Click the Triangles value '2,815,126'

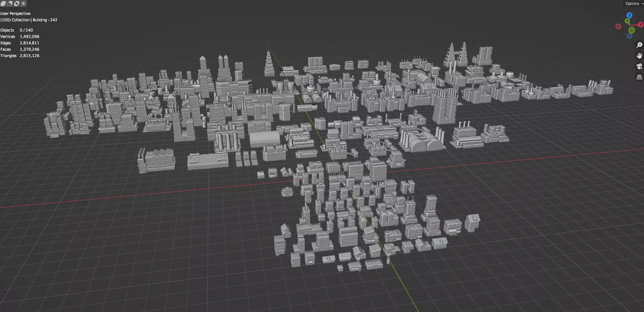pyautogui.click(x=29, y=56)
